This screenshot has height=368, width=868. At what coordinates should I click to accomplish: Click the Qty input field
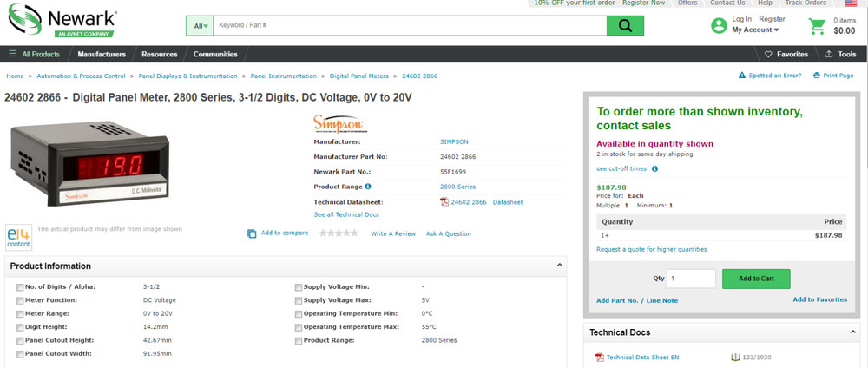tap(692, 279)
